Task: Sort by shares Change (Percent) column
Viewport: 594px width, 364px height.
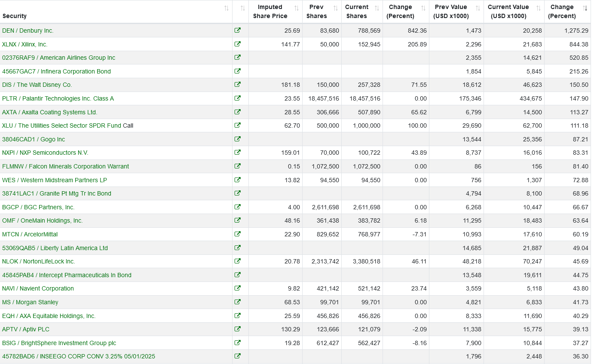Action: point(406,12)
